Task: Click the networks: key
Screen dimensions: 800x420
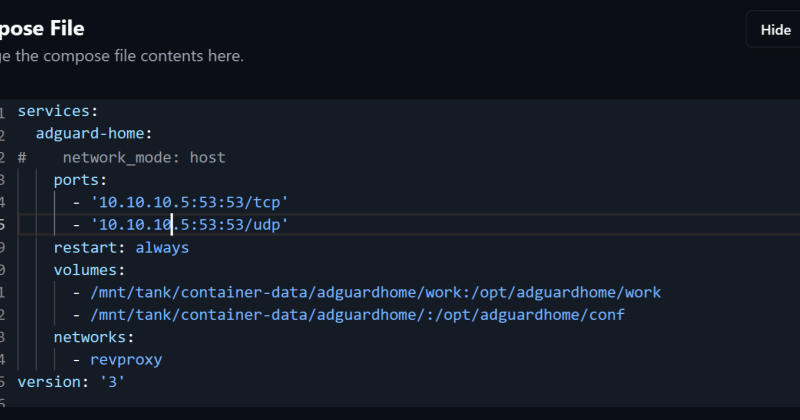Action: pos(94,337)
